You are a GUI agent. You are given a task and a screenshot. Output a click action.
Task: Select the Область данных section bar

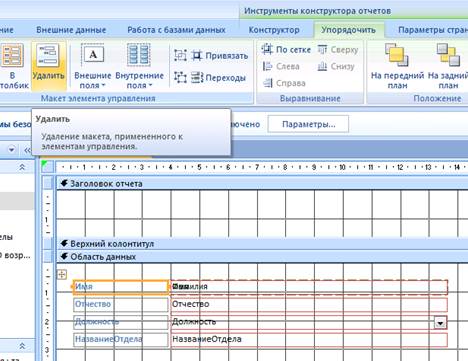[262, 257]
